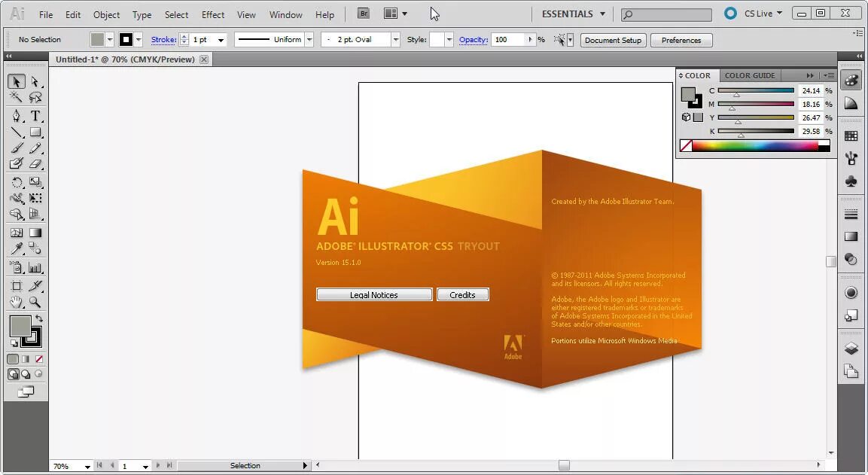The image size is (868, 475).
Task: Select the Rotate tool
Action: pyautogui.click(x=16, y=182)
